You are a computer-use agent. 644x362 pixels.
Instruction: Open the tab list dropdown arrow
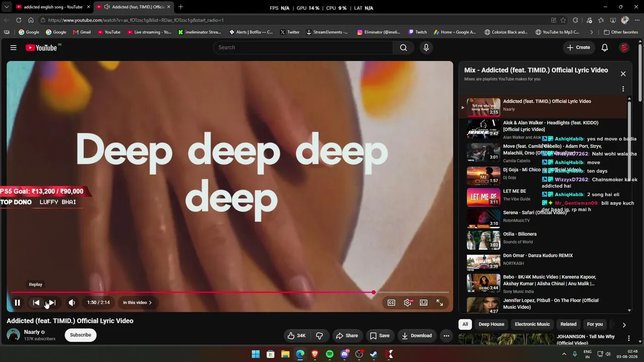point(7,7)
